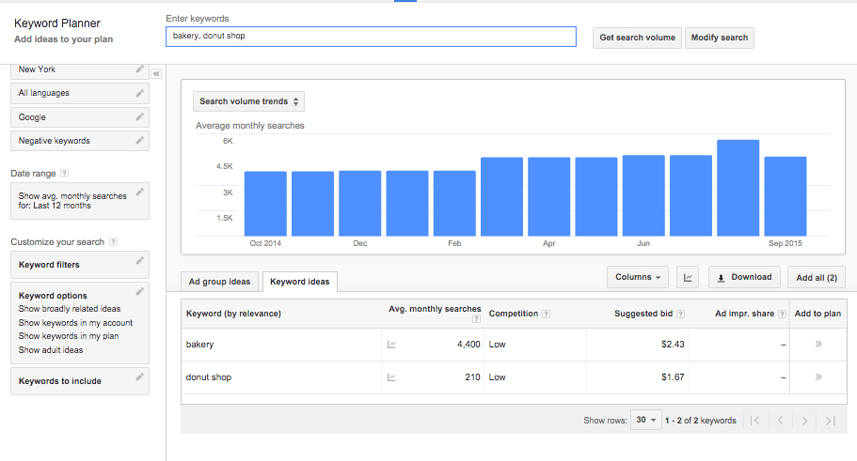
Task: Add bakery keyword to plan
Action: pyautogui.click(x=818, y=344)
